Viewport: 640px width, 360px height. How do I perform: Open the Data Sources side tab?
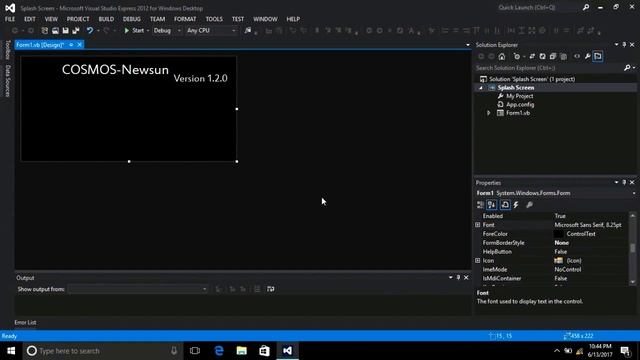tap(7, 81)
